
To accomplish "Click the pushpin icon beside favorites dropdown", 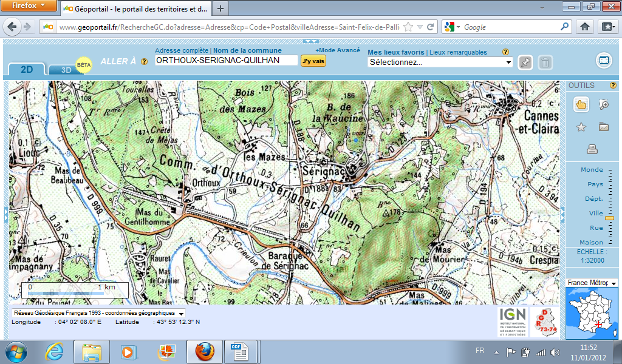I will click(525, 62).
